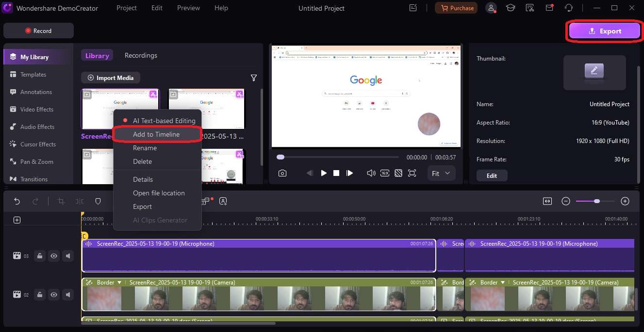644x332 pixels.
Task: Click the preview quality striped-square icon
Action: (398, 173)
